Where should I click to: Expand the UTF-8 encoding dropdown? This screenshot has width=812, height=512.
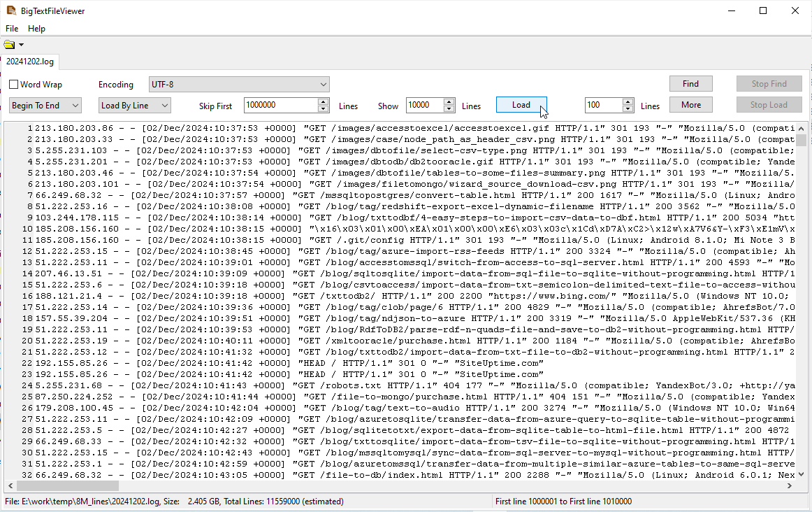(239, 85)
